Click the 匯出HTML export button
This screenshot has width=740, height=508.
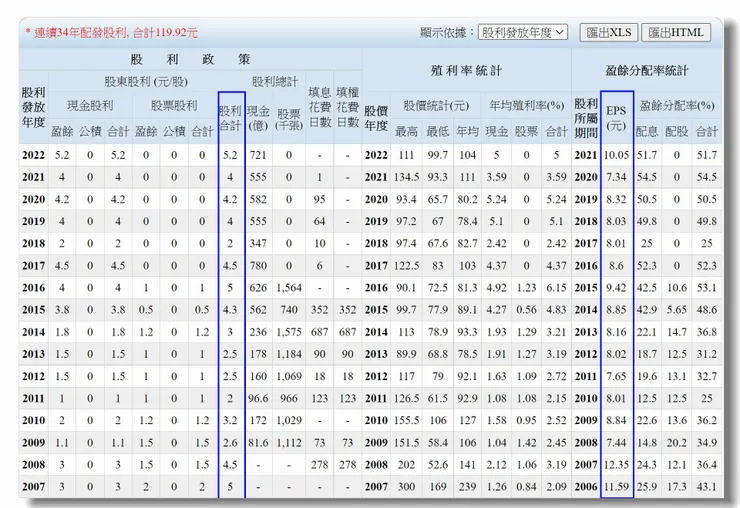coord(676,32)
